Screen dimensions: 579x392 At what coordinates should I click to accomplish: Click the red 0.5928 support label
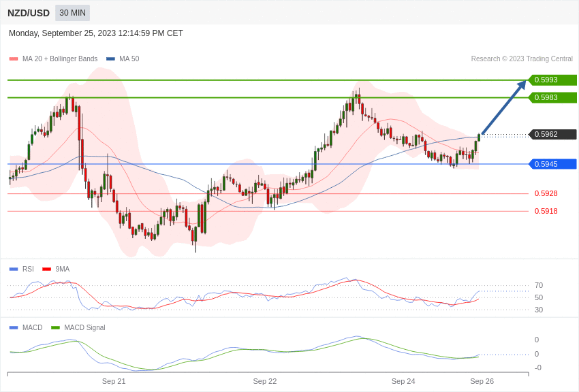pyautogui.click(x=546, y=193)
